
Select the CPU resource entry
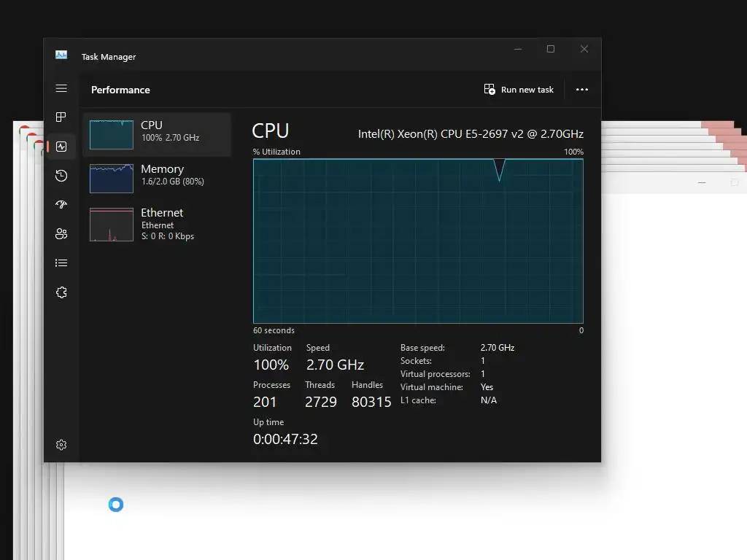tap(157, 135)
